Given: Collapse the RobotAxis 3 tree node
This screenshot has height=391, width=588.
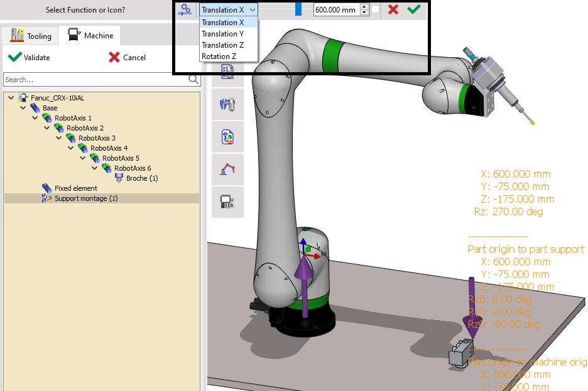Looking at the screenshot, I should [x=58, y=138].
